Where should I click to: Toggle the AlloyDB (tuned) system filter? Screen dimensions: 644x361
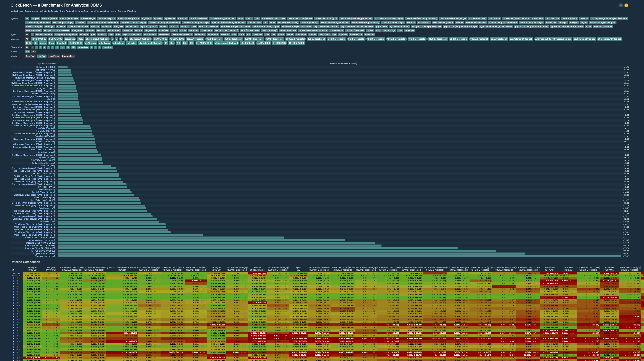pos(49,18)
